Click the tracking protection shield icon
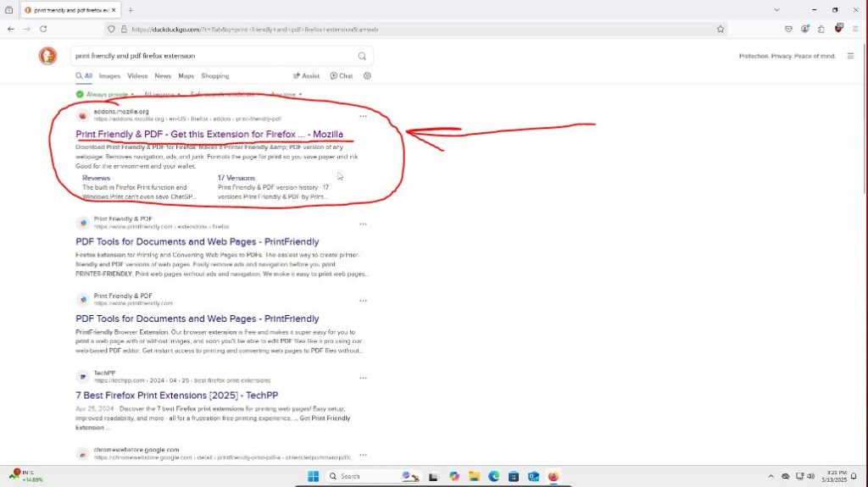 coord(111,30)
